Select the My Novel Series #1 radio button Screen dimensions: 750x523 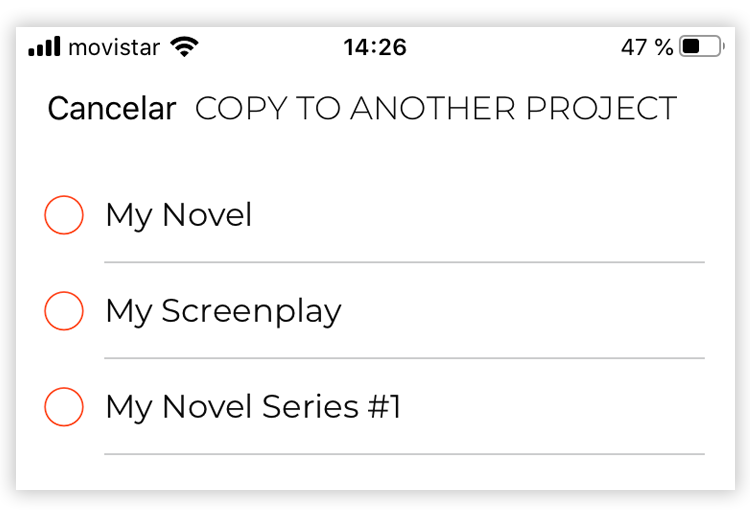pyautogui.click(x=64, y=406)
